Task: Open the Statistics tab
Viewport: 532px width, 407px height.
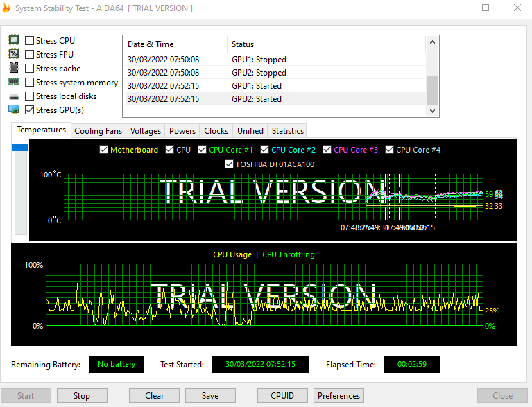Action: (x=287, y=131)
